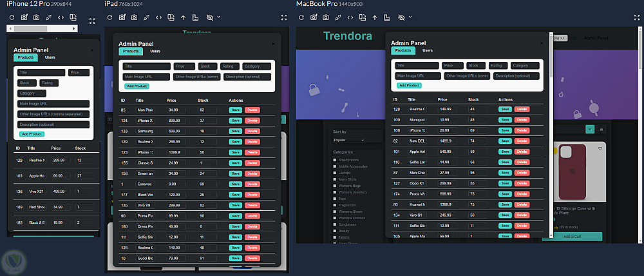Open Sort by Popular dropdown
Image resolution: width=644 pixels, height=276 pixels.
[x=348, y=141]
